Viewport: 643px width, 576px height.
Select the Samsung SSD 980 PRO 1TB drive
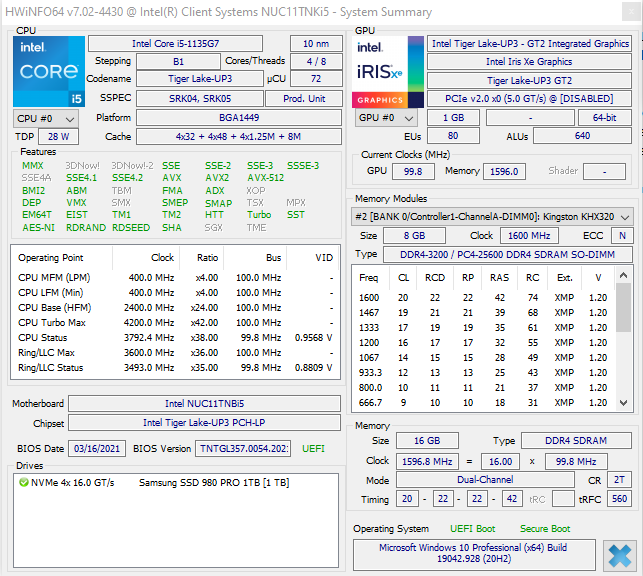[x=176, y=483]
